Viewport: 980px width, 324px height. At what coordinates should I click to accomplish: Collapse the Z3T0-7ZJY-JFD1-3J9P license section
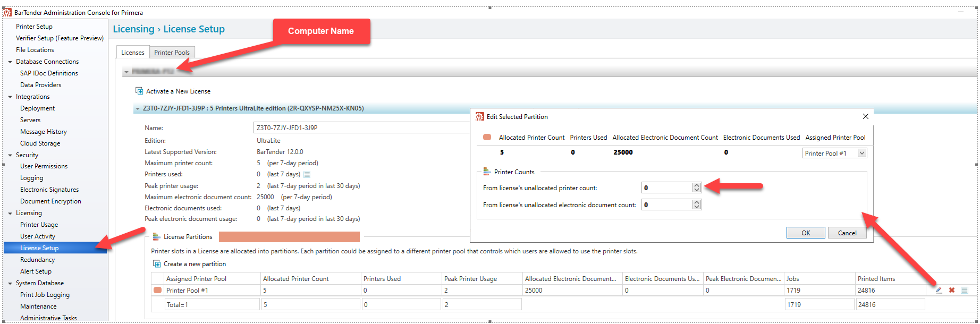coord(138,108)
